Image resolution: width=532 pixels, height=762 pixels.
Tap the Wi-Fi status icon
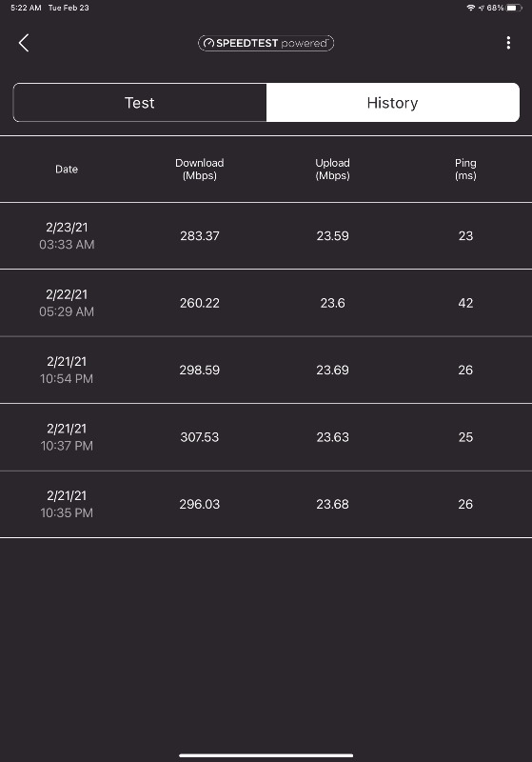(470, 8)
